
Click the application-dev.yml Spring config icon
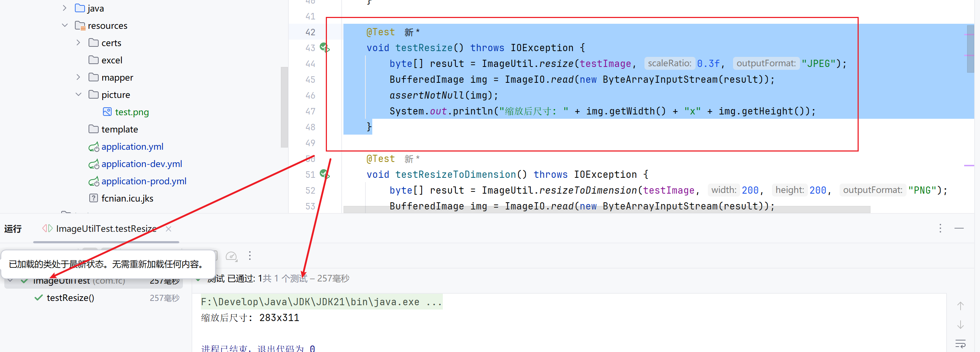(x=94, y=164)
